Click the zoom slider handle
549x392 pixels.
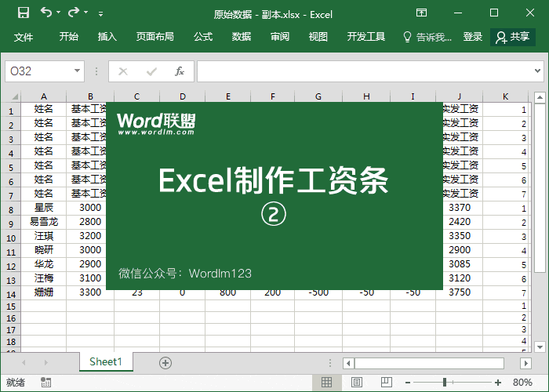click(x=445, y=383)
